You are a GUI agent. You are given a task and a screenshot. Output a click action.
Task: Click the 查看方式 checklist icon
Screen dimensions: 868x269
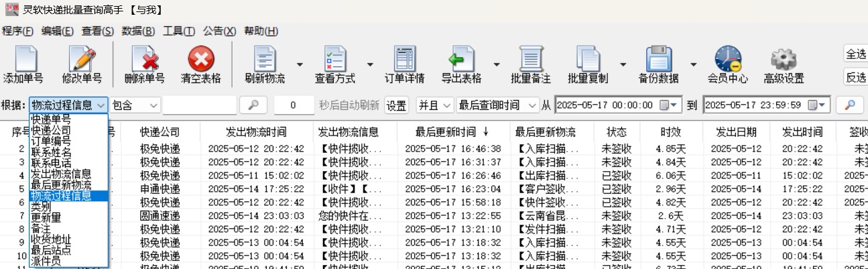(334, 58)
